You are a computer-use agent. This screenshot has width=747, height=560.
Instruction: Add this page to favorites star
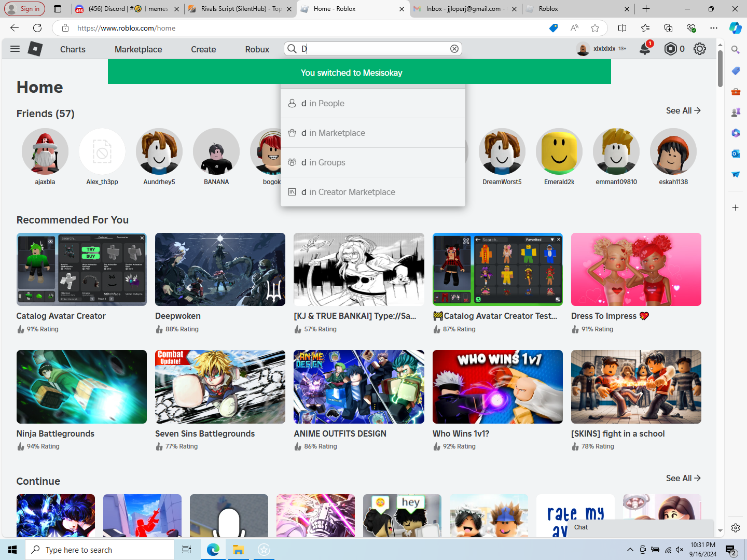595,28
